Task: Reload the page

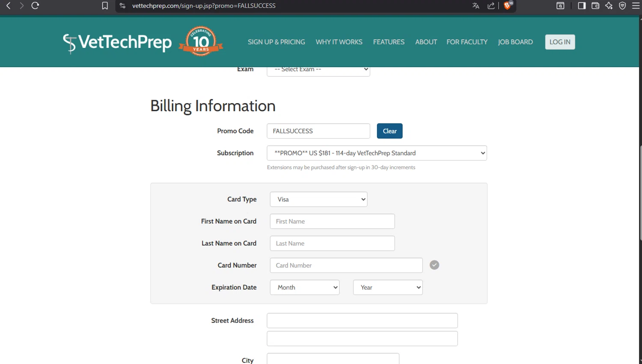Action: click(35, 6)
